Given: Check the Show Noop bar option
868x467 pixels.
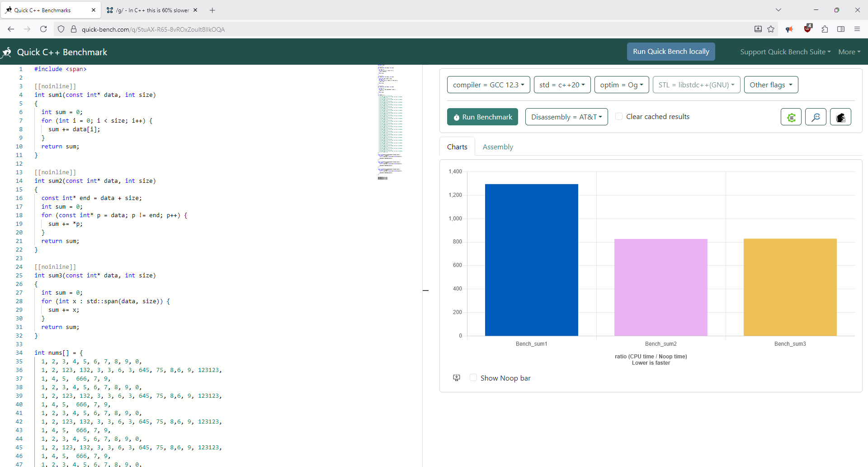Looking at the screenshot, I should click(x=473, y=378).
